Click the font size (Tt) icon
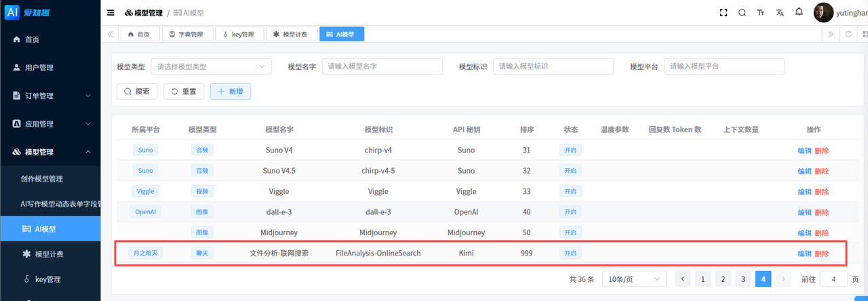This screenshot has width=868, height=301. pyautogui.click(x=761, y=12)
